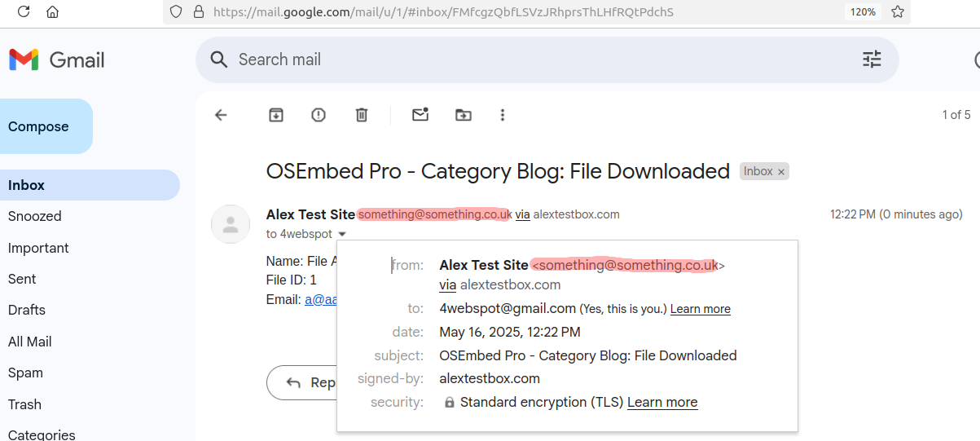Screen dimensions: 980x441
Task: Compose a new email
Action: (45, 126)
